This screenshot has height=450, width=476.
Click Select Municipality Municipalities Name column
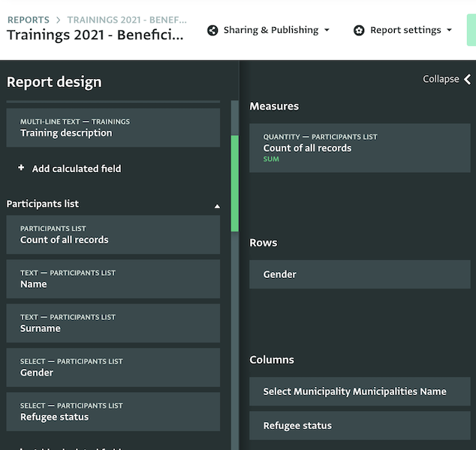(x=360, y=391)
